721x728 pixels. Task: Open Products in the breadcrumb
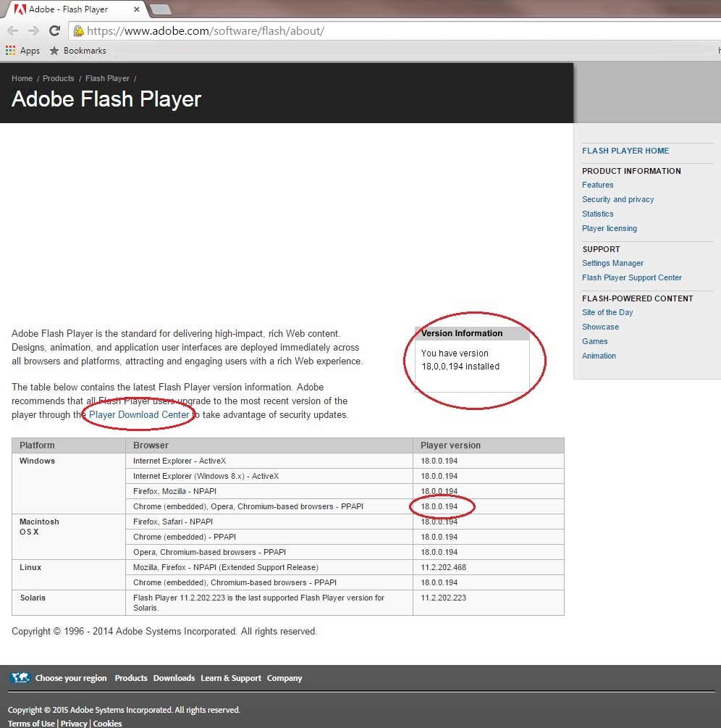point(59,78)
